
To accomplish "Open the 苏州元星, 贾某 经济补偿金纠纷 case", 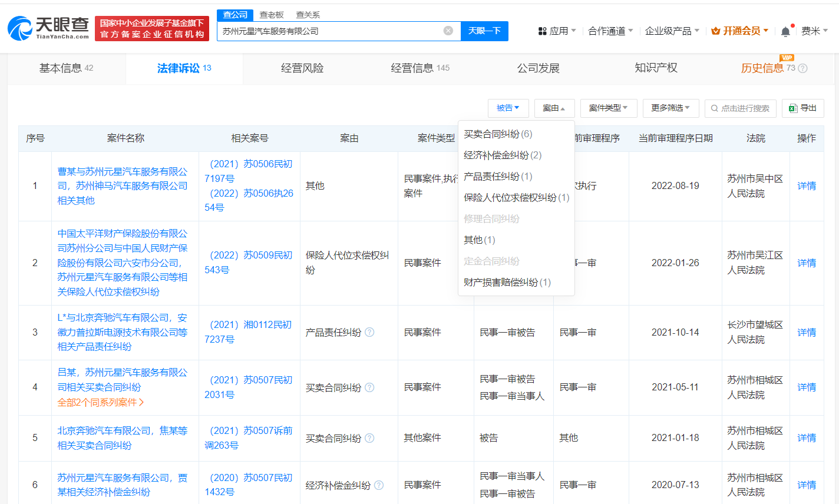I will pos(123,485).
